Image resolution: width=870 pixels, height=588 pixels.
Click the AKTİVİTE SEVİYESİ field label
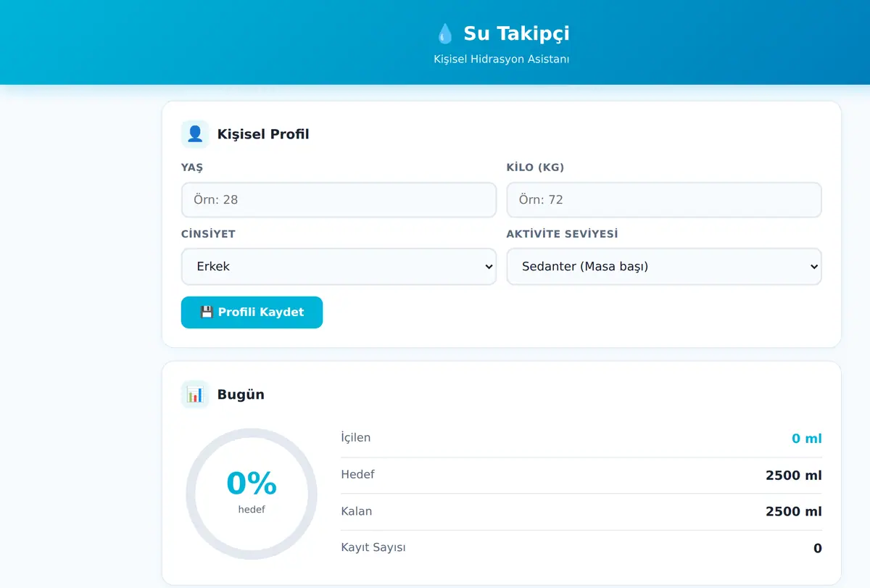[x=563, y=234]
